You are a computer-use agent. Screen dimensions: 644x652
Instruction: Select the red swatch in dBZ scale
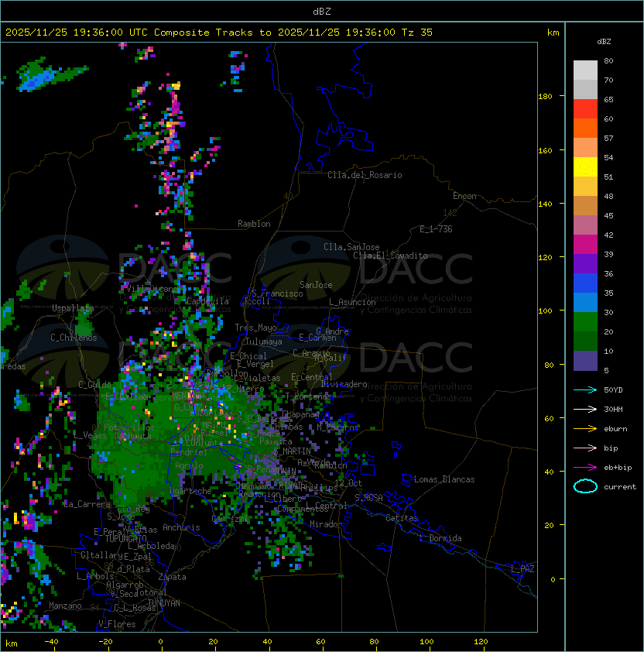click(585, 109)
